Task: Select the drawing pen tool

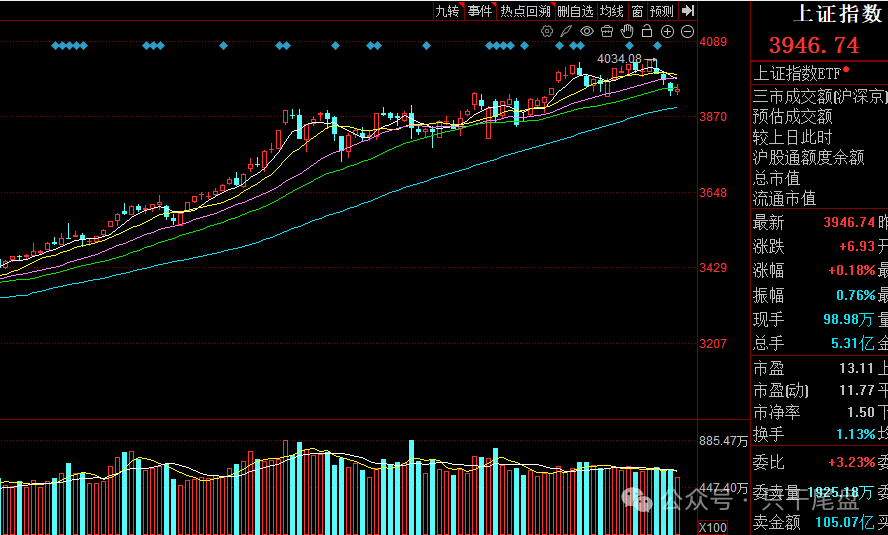Action: coord(566,31)
